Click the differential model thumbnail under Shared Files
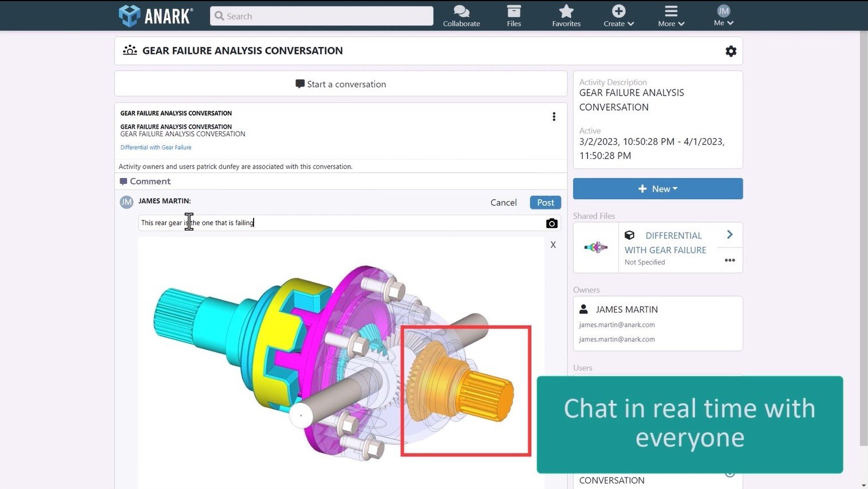This screenshot has height=489, width=868. (x=595, y=247)
